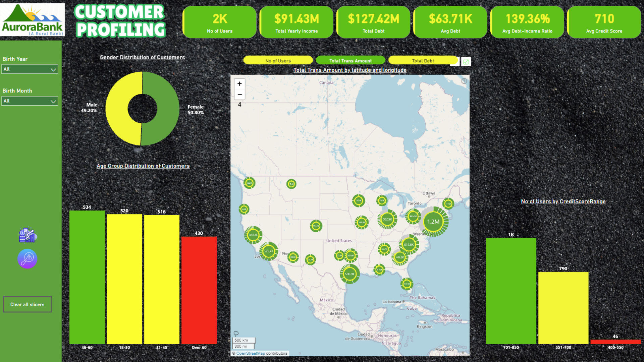Image resolution: width=644 pixels, height=362 pixels.
Task: Select the red 400-550 credit score bar
Action: 615,342
